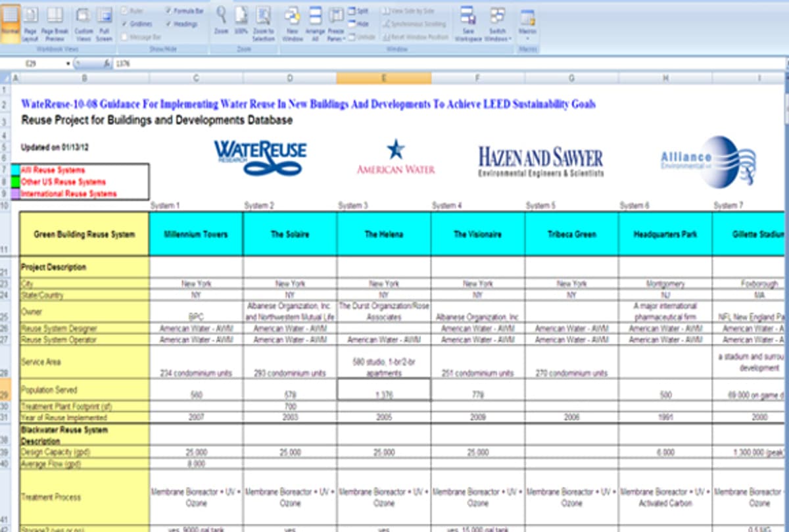Screen dimensions: 789x532
Task: Open a New Window
Action: 293,24
